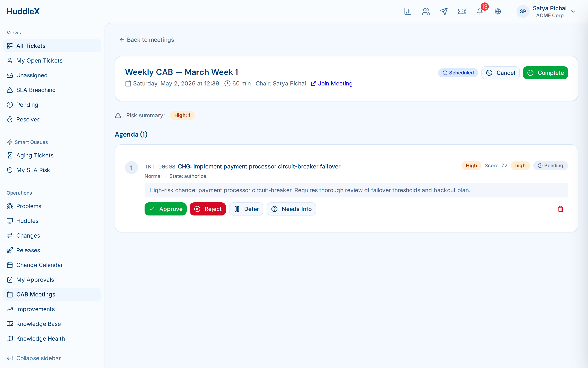
Task: Open the analytics bar chart icon
Action: point(408,11)
